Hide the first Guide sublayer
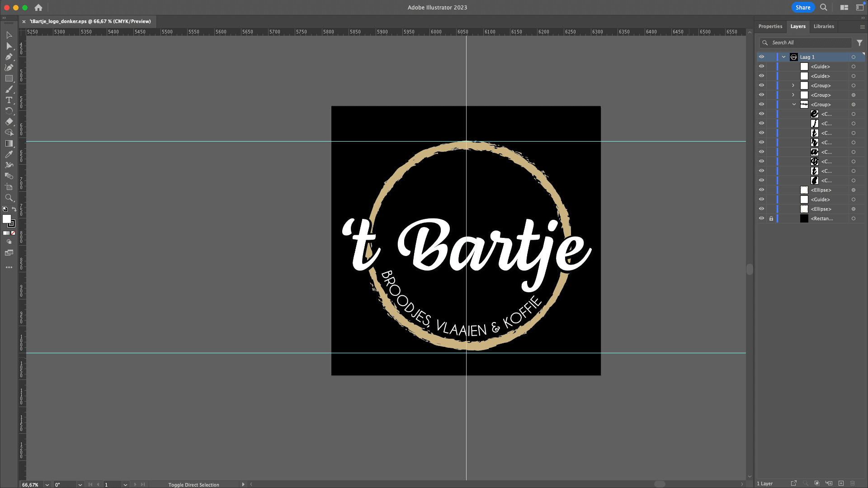Viewport: 868px width, 488px height. point(761,66)
